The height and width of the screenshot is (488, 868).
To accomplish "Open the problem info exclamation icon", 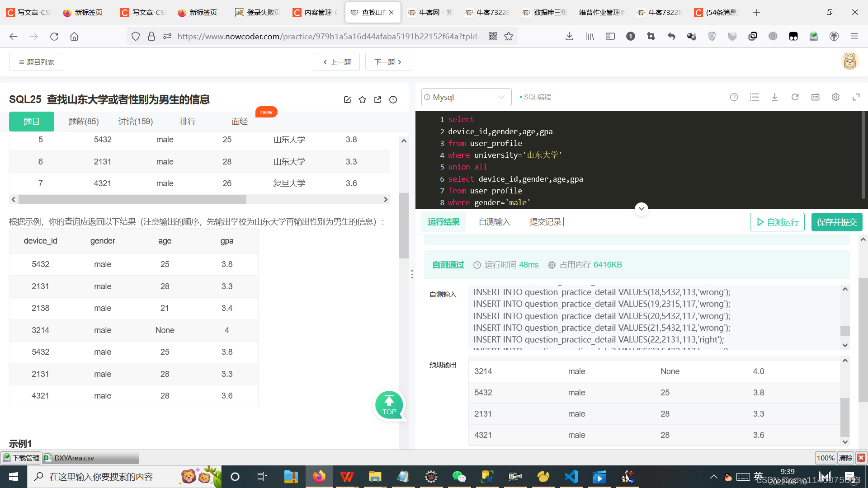I will (x=393, y=100).
